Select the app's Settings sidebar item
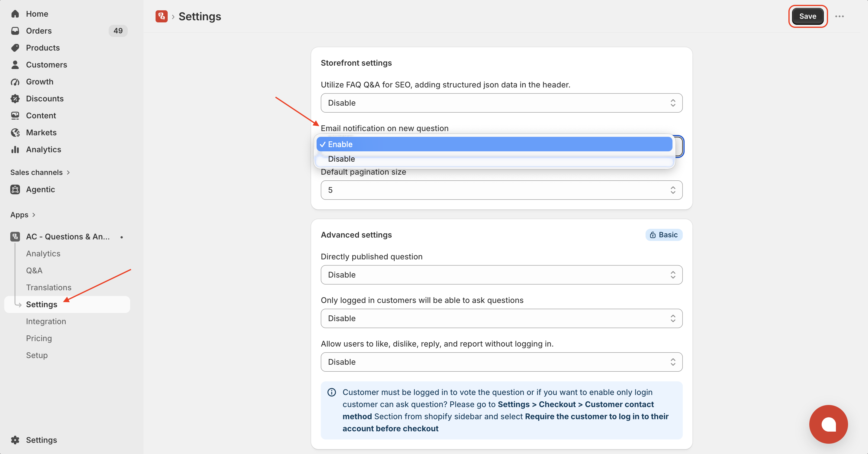This screenshot has width=868, height=454. [x=67, y=304]
